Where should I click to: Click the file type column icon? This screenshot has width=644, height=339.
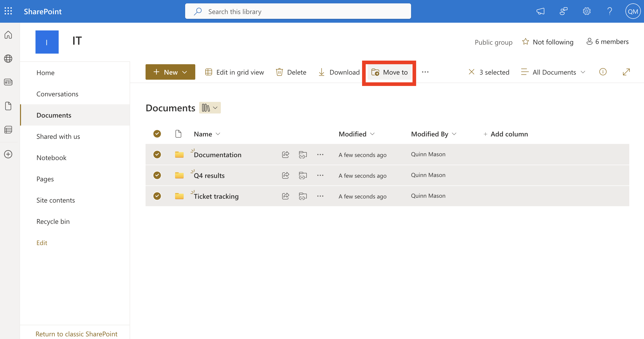coord(178,134)
